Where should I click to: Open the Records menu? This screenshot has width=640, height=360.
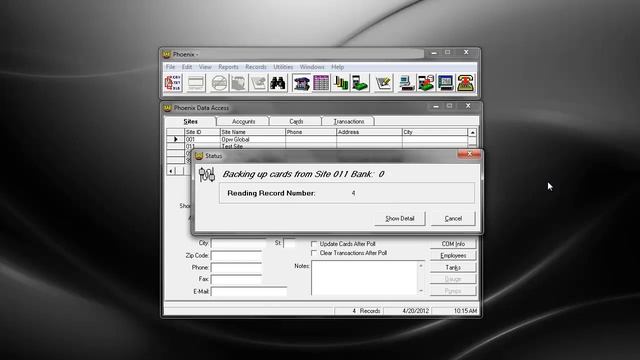(x=256, y=67)
